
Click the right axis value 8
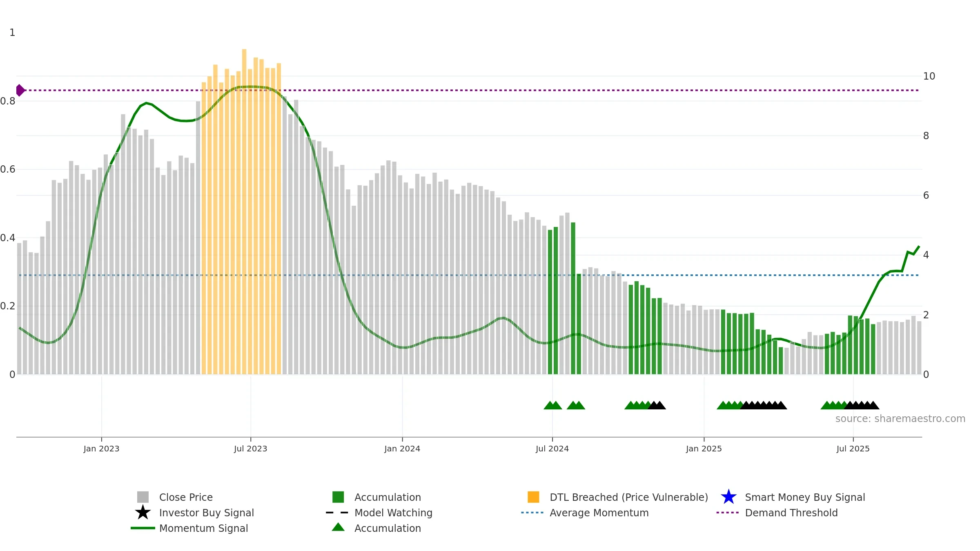coord(926,136)
